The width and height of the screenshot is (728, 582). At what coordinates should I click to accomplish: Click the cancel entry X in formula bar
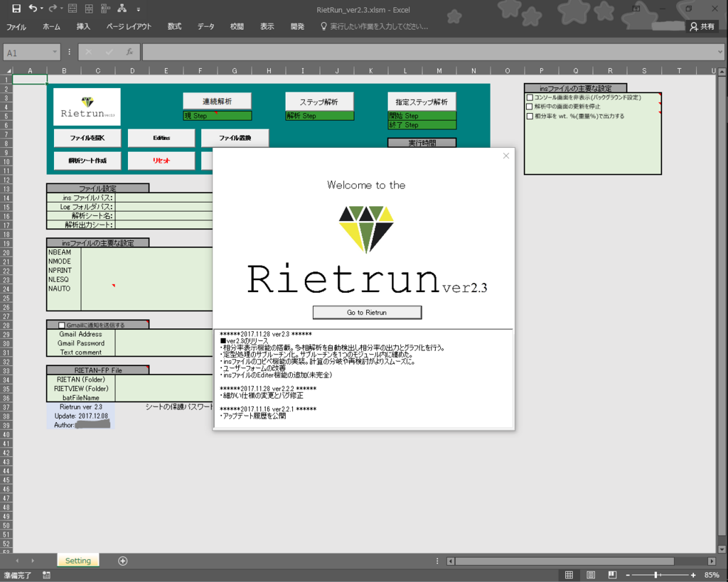pyautogui.click(x=89, y=52)
